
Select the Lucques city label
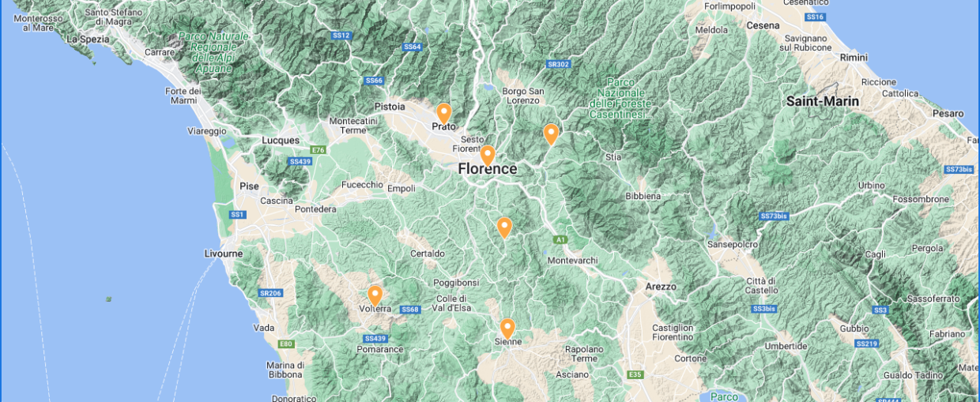(281, 141)
